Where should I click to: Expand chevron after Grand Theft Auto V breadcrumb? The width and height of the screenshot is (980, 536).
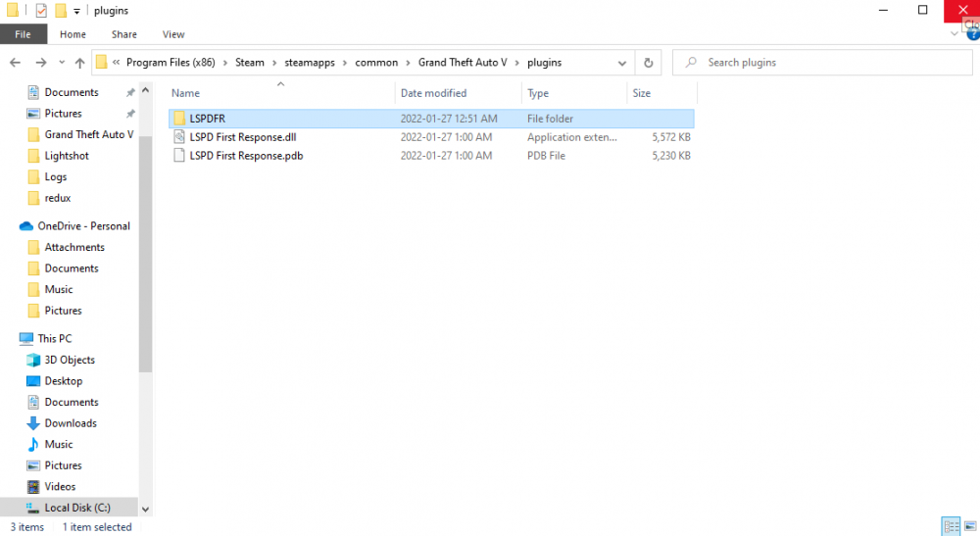click(517, 63)
